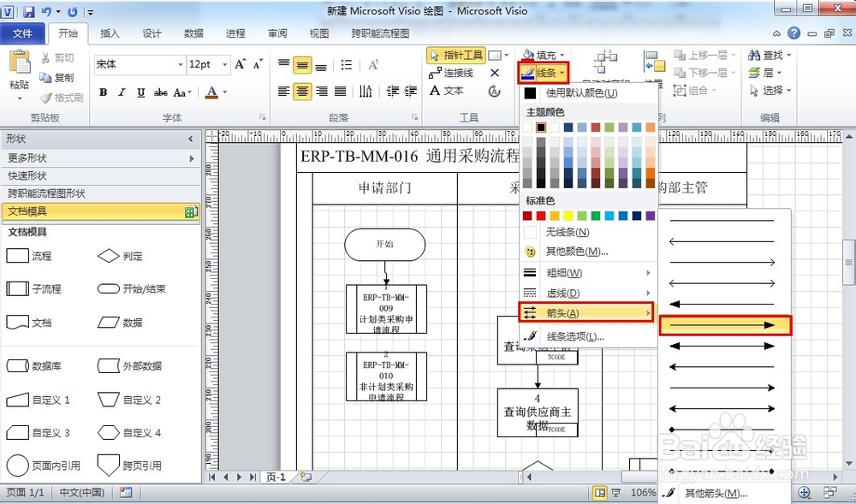Switch to the Insert (插入) tab

point(110,33)
